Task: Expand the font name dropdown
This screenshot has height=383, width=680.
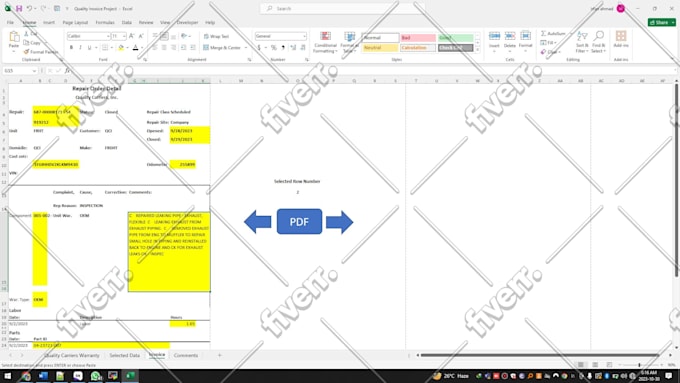Action: 108,36
